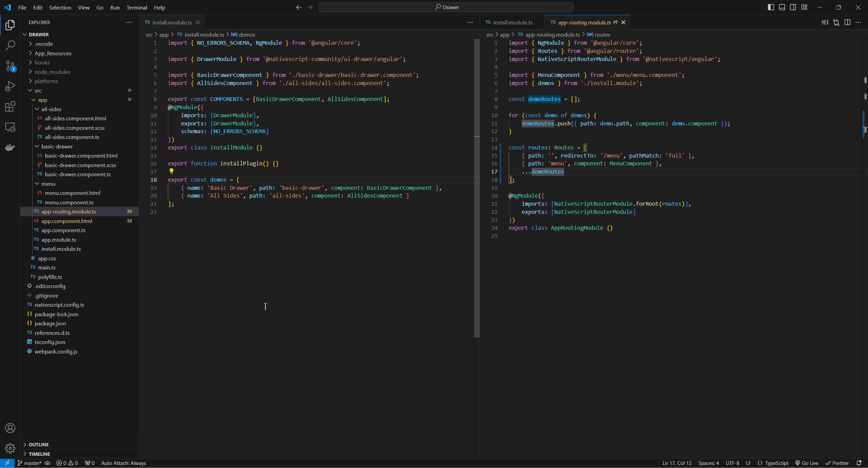Click split editor right icon
The width and height of the screenshot is (868, 468).
coord(847,22)
